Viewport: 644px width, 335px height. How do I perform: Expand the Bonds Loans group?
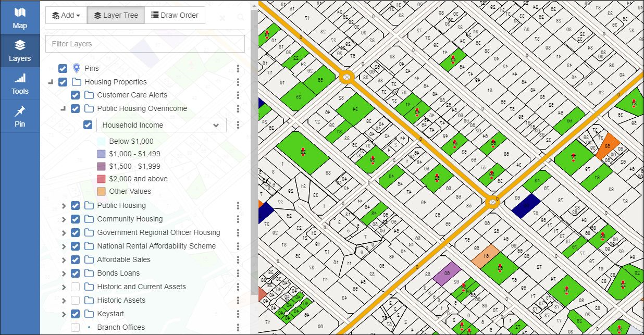coord(64,273)
